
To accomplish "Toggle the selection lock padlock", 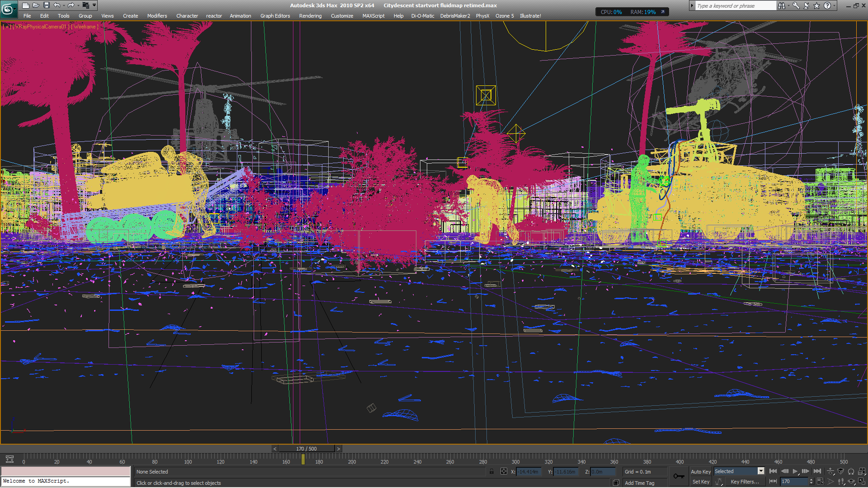I will click(491, 472).
